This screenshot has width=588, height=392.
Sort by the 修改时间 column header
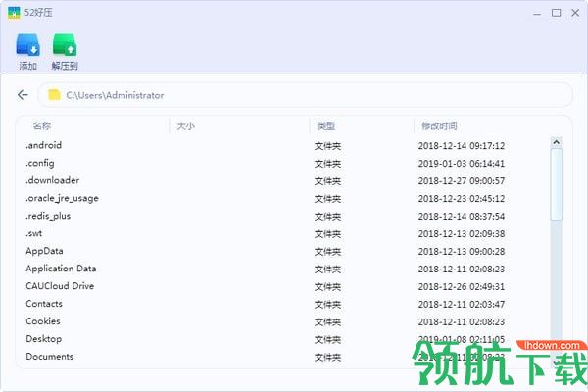(439, 126)
